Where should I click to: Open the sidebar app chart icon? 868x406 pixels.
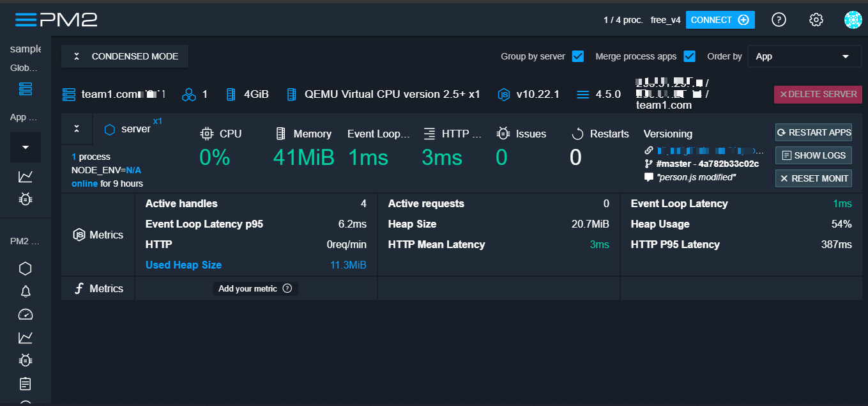pyautogui.click(x=26, y=176)
